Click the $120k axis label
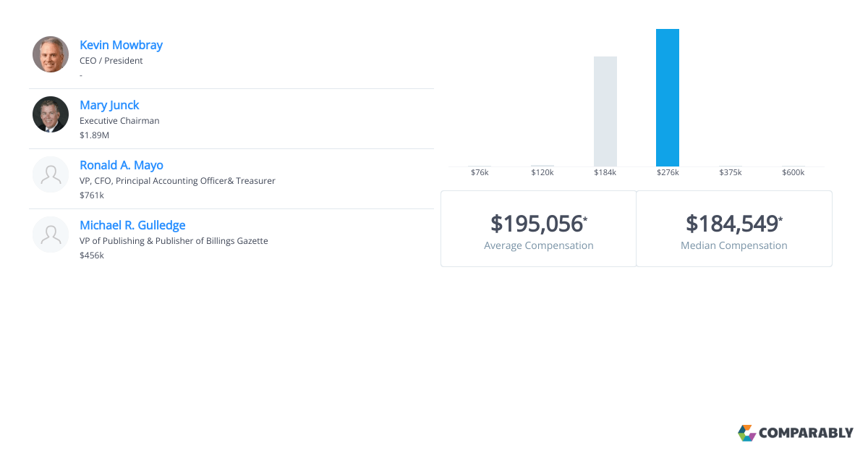Viewport: 868px width, 456px height. click(x=542, y=173)
